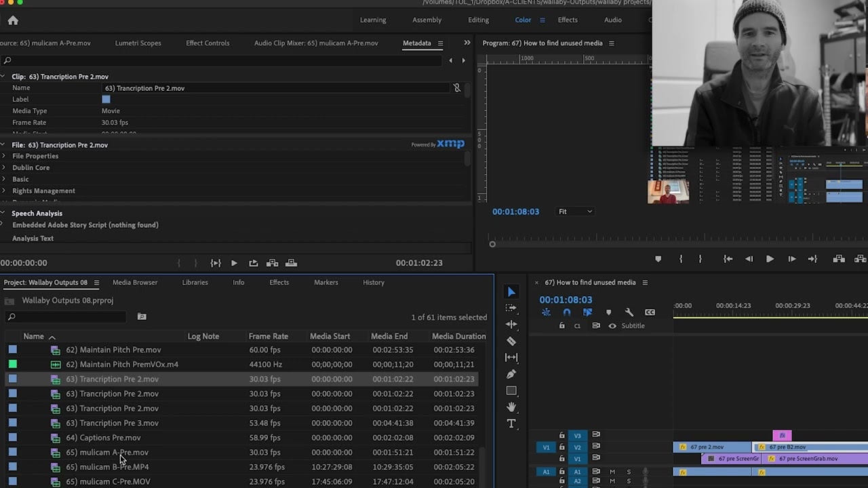868x488 pixels.
Task: Open Lumetri Scopes tab
Action: click(x=138, y=43)
